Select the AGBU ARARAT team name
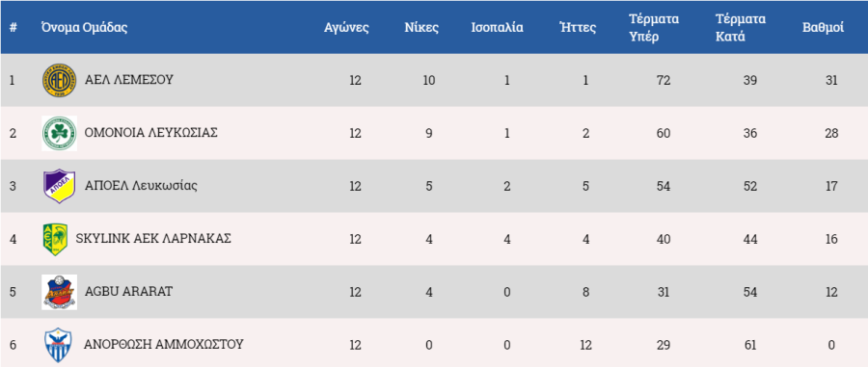 [x=128, y=291]
